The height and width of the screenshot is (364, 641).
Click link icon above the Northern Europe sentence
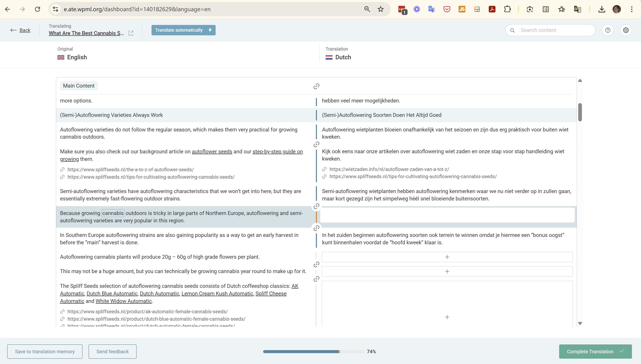click(316, 206)
